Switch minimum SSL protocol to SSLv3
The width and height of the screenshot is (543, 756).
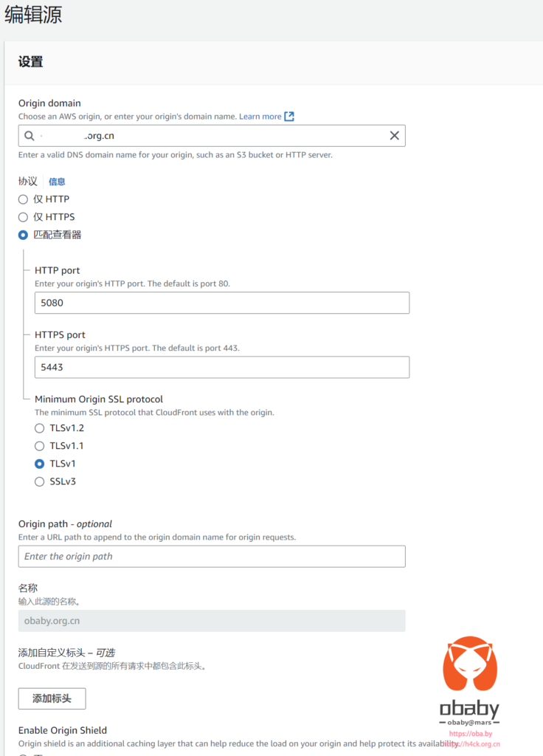pos(39,481)
